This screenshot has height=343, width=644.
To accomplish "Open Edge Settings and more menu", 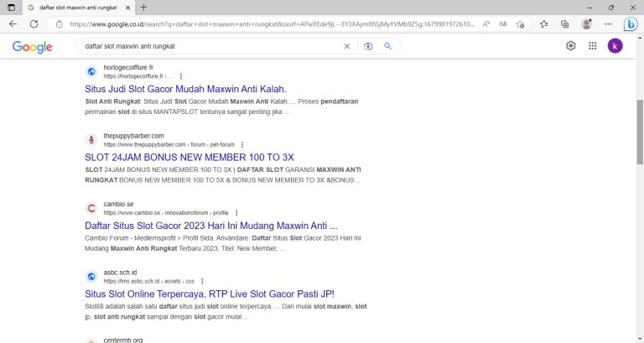I will click(608, 23).
